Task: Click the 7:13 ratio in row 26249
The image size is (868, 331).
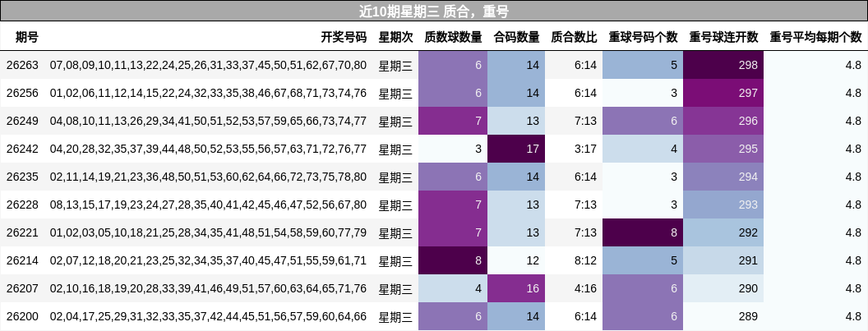Action: tap(574, 122)
